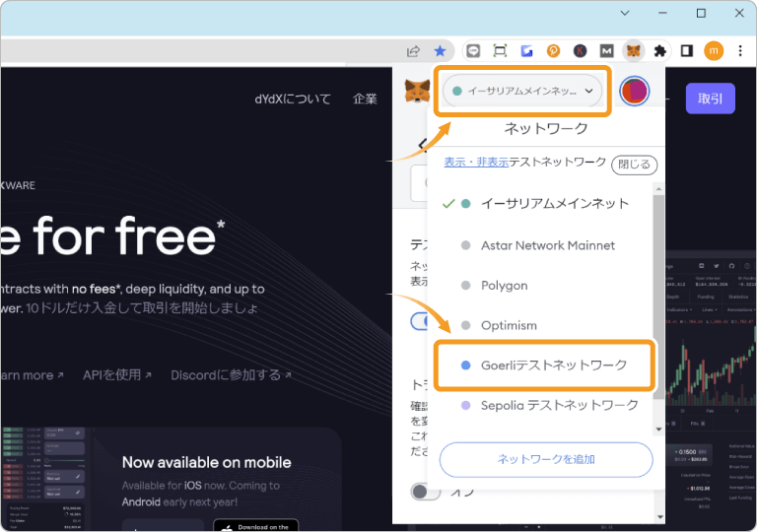The height and width of the screenshot is (532, 757).
Task: Open the LINE extension icon
Action: click(x=473, y=50)
